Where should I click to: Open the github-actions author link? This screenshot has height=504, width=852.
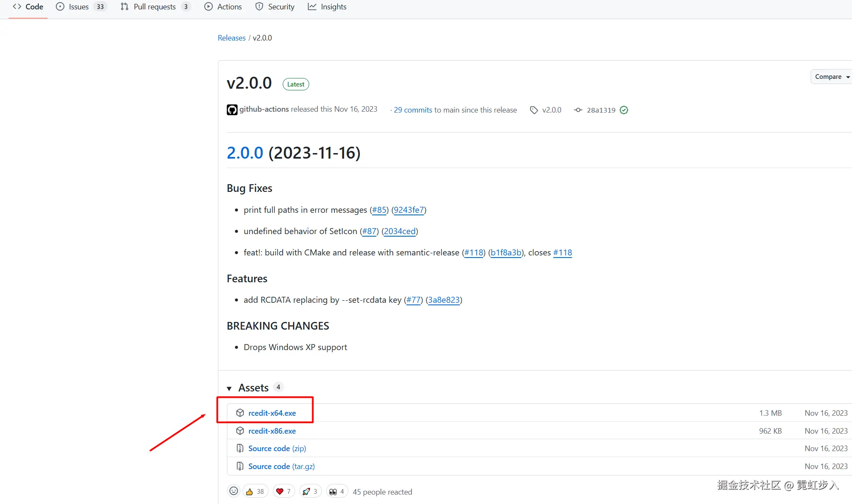[x=264, y=109]
